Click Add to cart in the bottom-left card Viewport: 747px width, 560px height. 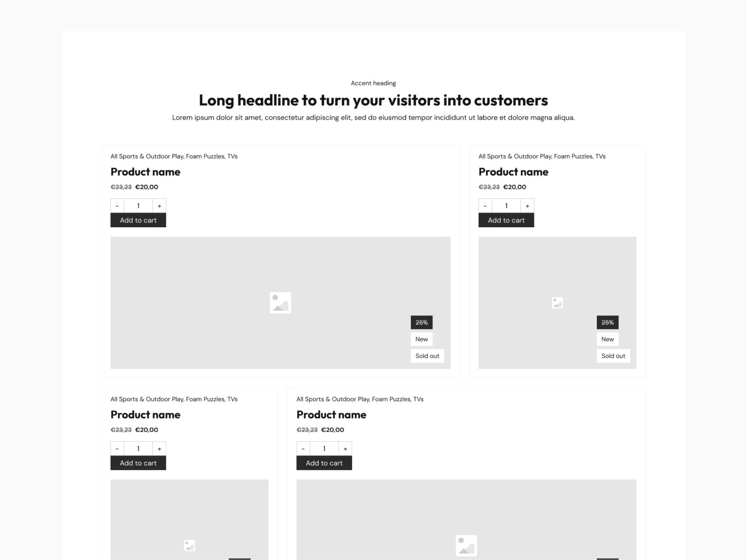(x=138, y=463)
